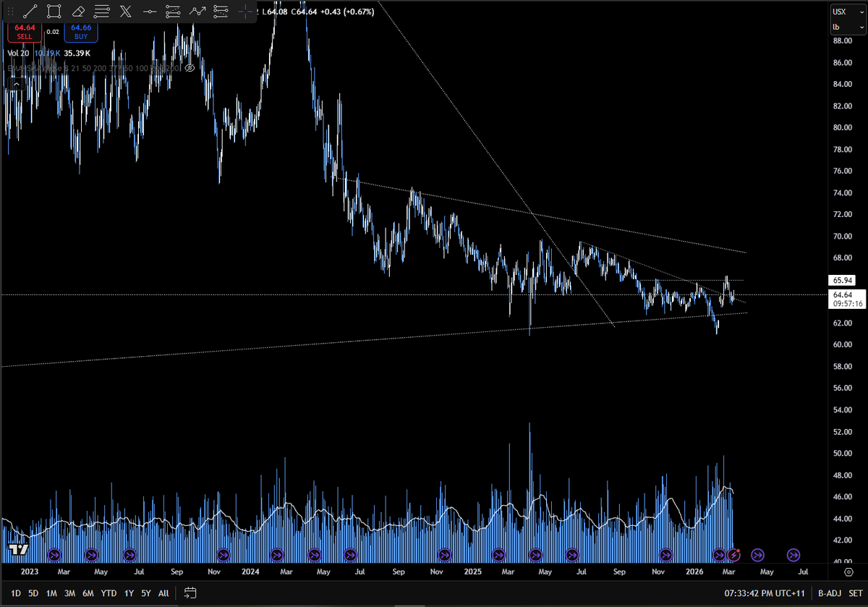Switch range to YTD
This screenshot has height=607, width=868.
point(109,593)
